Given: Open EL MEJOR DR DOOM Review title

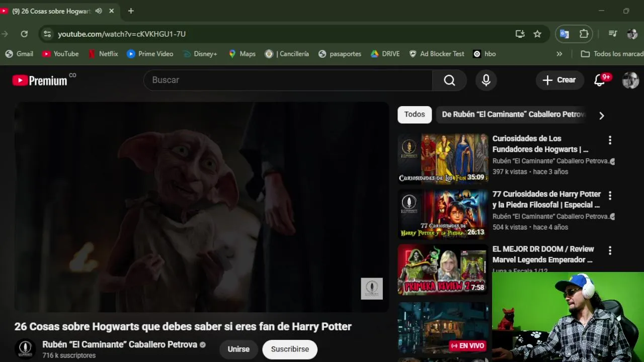Looking at the screenshot, I should click(543, 254).
